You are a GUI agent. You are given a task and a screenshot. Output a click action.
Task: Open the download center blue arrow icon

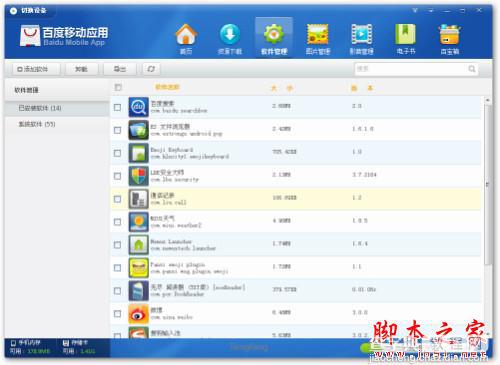pyautogui.click(x=230, y=34)
